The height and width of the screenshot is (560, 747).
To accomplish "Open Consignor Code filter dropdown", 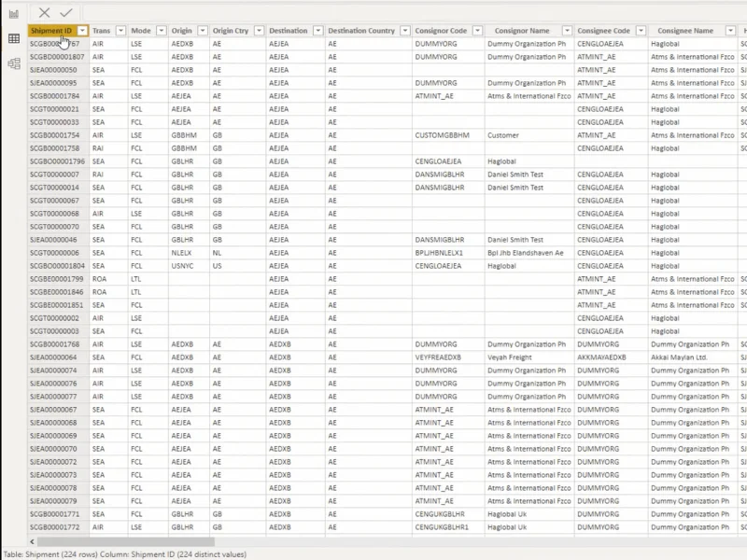I will tap(477, 31).
